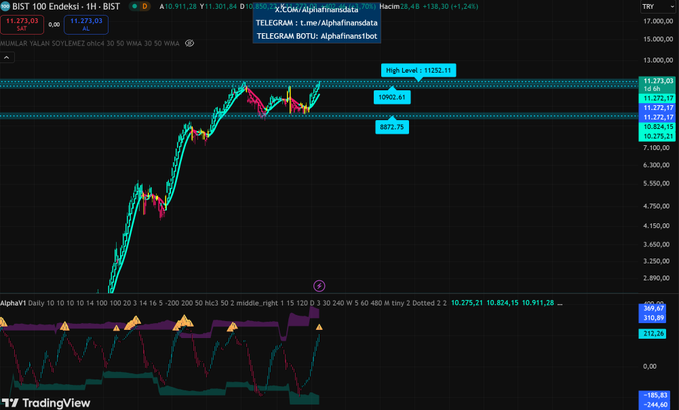Click the Hacim 28,4B volume readout
The image size is (679, 410).
(x=398, y=6)
